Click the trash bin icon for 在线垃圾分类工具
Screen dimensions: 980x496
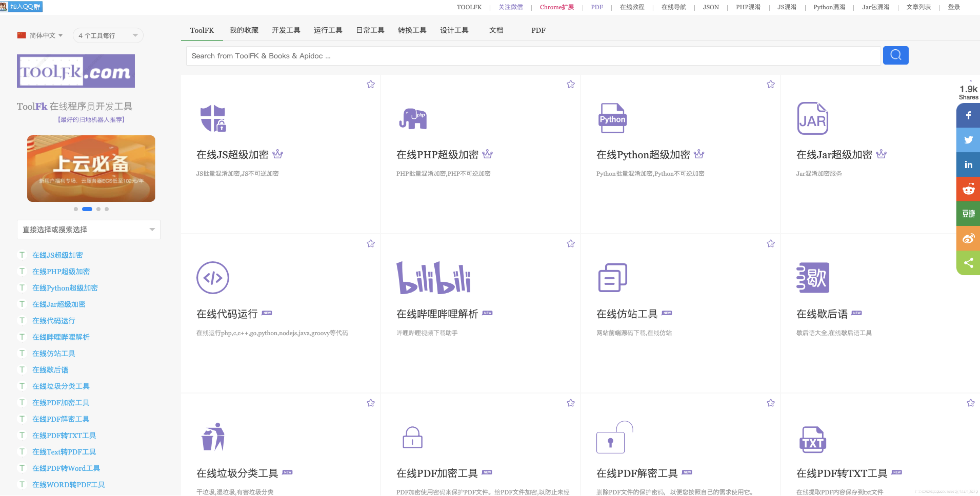(x=213, y=437)
